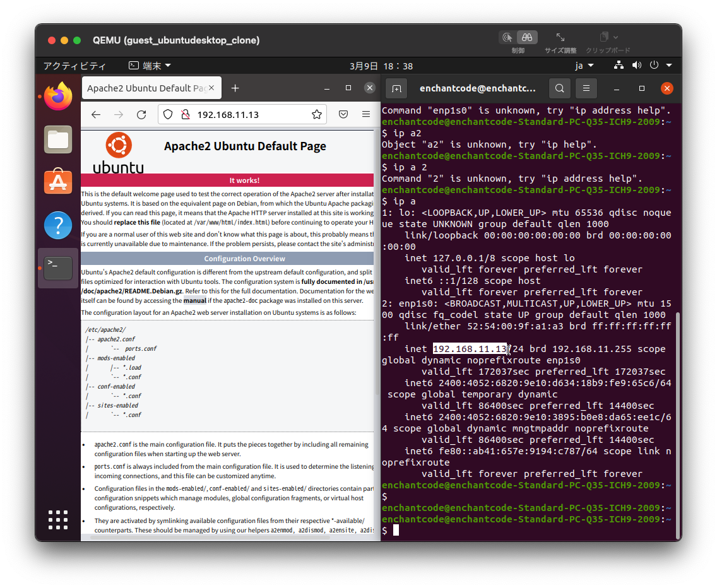Show applications grid in the dock
Image resolution: width=717 pixels, height=588 pixels.
pos(58,520)
